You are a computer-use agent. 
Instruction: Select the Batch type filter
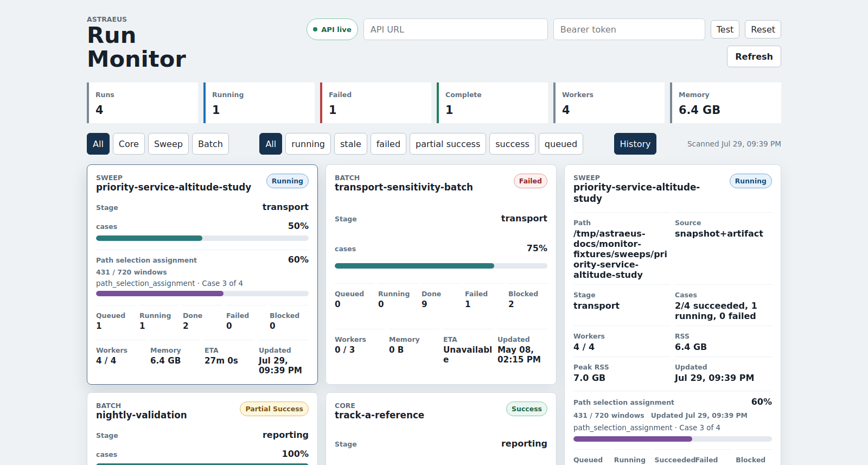(210, 144)
